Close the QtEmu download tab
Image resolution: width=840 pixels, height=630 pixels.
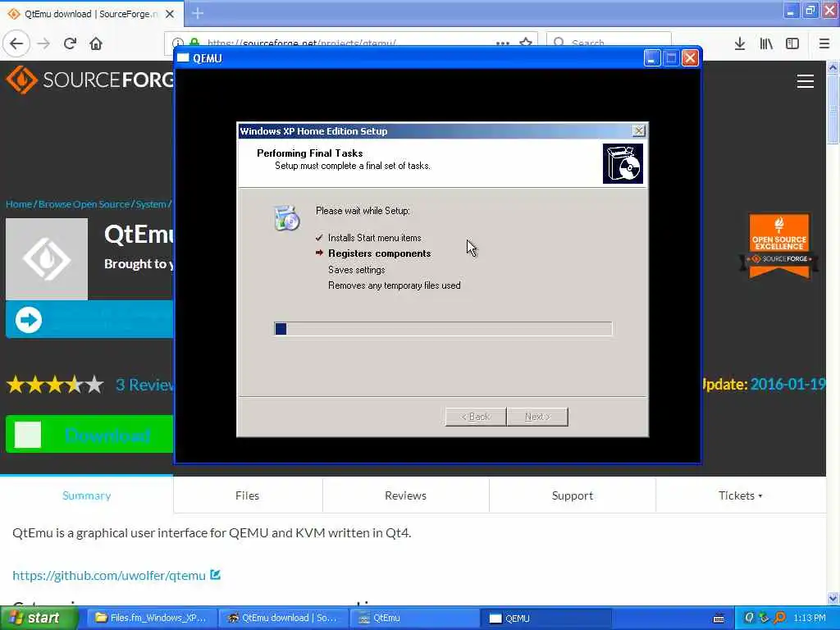tap(170, 14)
